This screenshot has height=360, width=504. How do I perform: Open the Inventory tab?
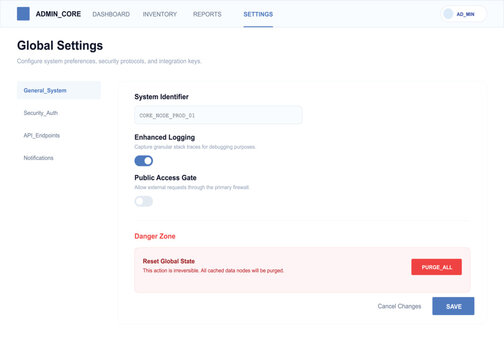coord(160,14)
